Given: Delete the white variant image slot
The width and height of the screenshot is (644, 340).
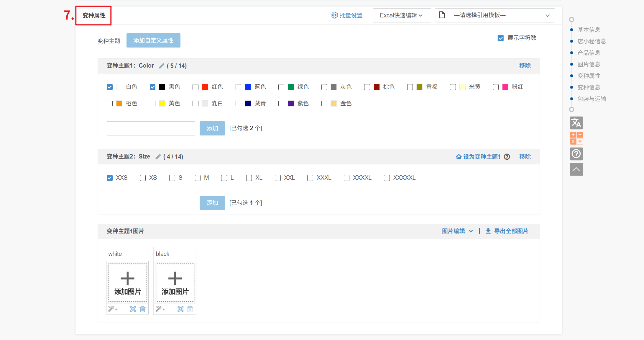Looking at the screenshot, I should coord(143,309).
